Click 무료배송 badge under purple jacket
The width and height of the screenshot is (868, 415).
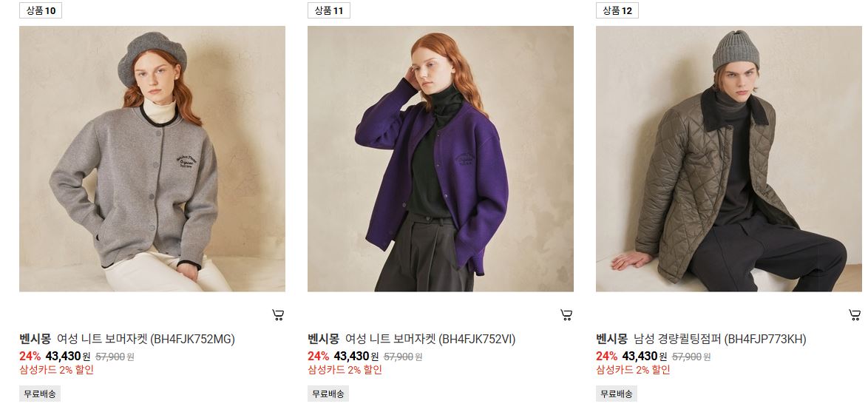click(328, 394)
